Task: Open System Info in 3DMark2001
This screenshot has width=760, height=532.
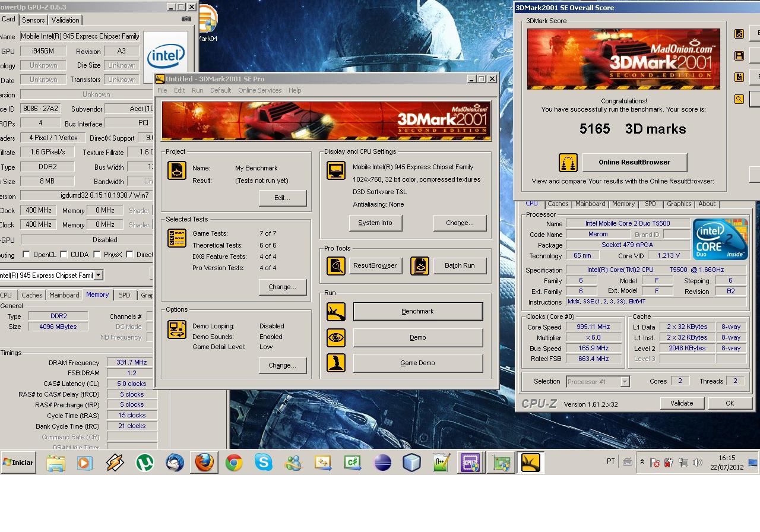Action: point(375,223)
